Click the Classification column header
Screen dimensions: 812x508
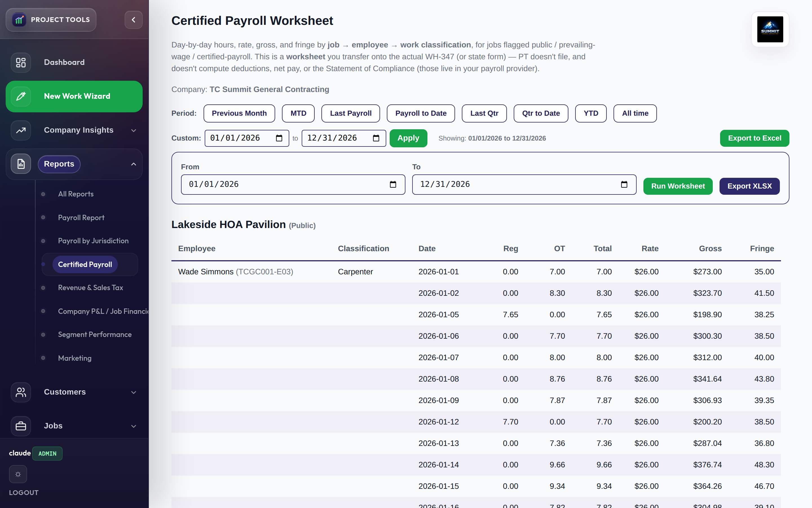click(x=363, y=249)
